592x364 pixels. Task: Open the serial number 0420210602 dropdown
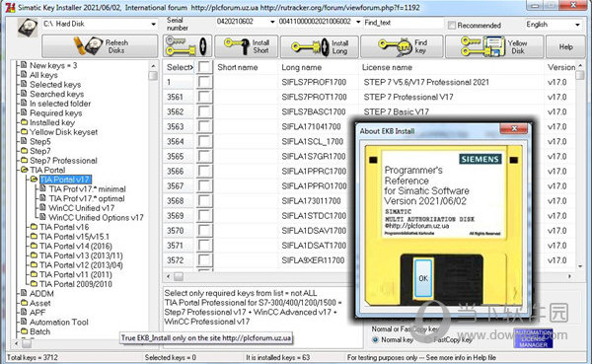coord(272,22)
